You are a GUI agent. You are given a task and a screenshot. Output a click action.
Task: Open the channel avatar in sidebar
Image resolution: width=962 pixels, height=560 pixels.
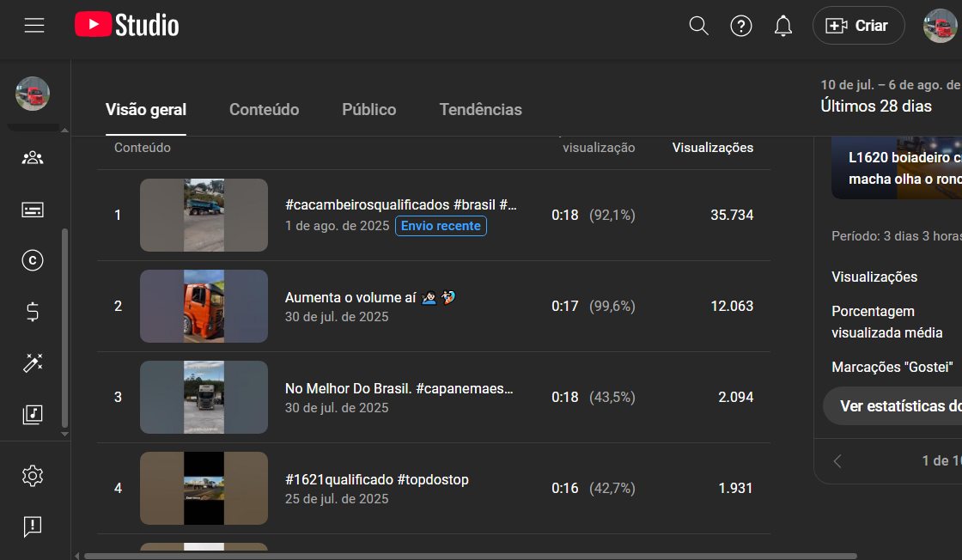[x=33, y=94]
